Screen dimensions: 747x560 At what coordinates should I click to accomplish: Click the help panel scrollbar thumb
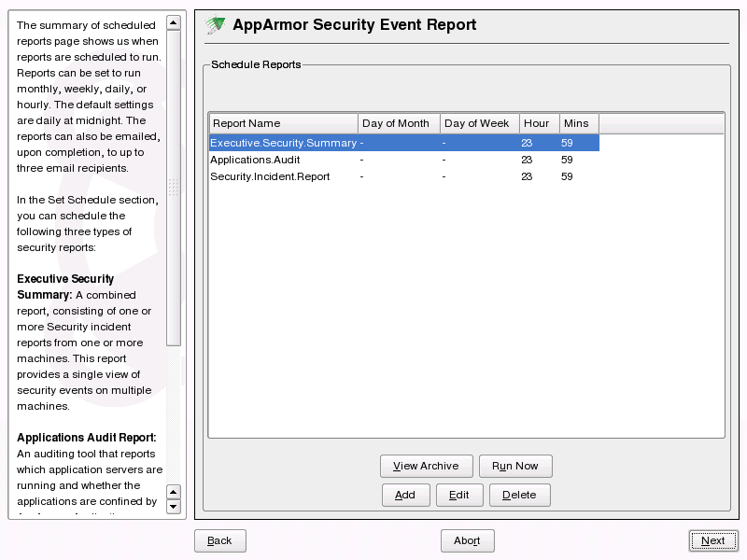point(174,188)
